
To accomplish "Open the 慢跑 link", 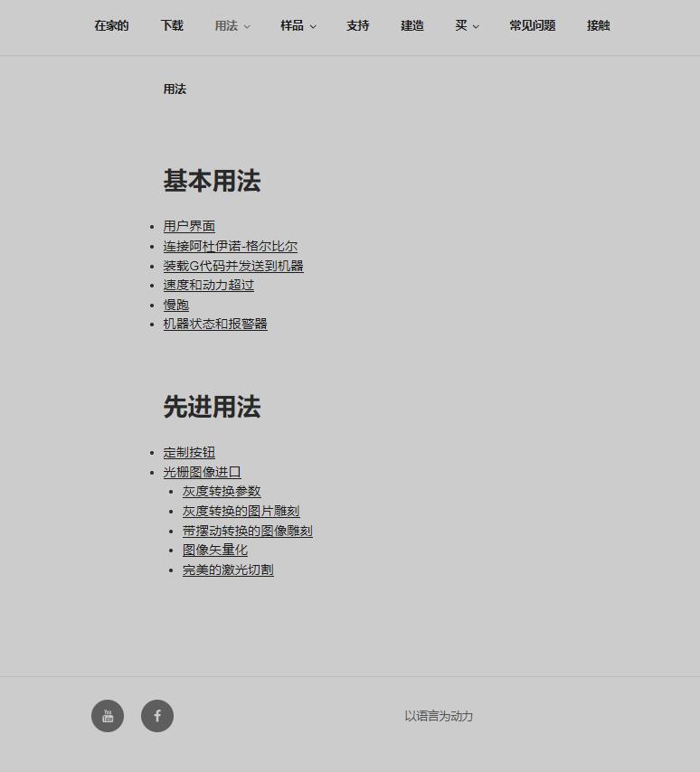I will click(x=176, y=305).
